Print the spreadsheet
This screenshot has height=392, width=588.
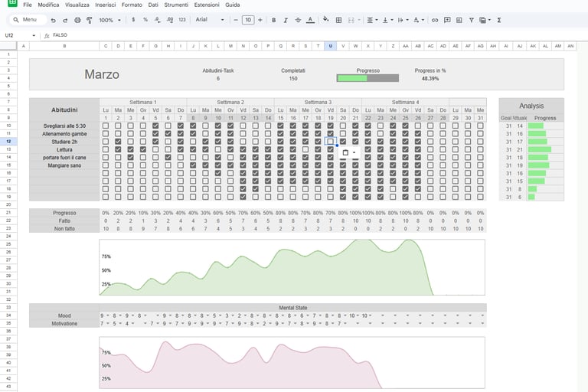[x=77, y=20]
